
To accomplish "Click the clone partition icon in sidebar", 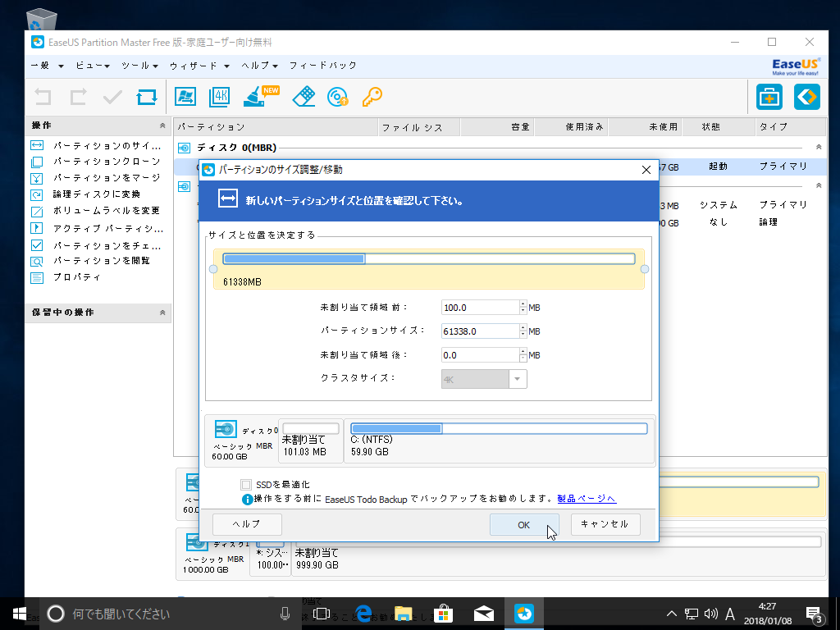I will tap(37, 162).
